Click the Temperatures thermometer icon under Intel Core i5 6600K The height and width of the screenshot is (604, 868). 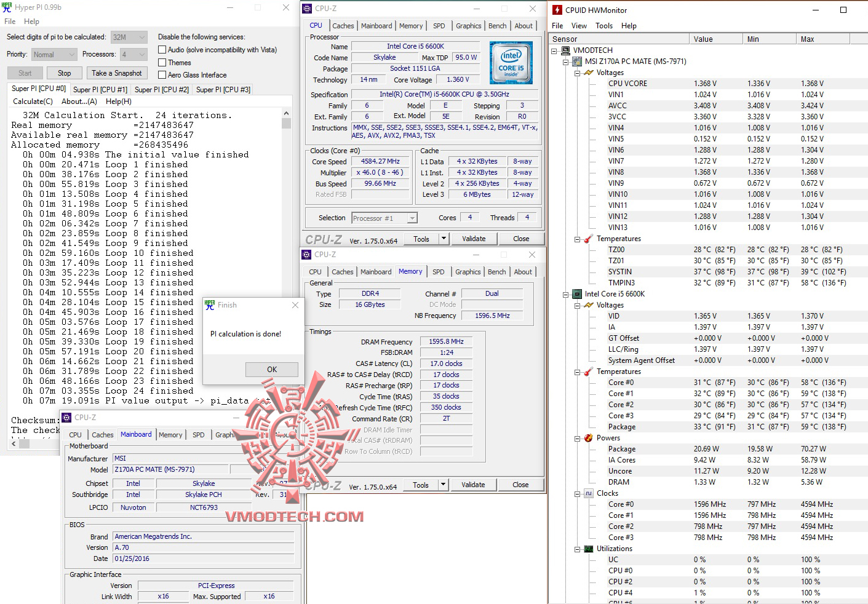[589, 372]
